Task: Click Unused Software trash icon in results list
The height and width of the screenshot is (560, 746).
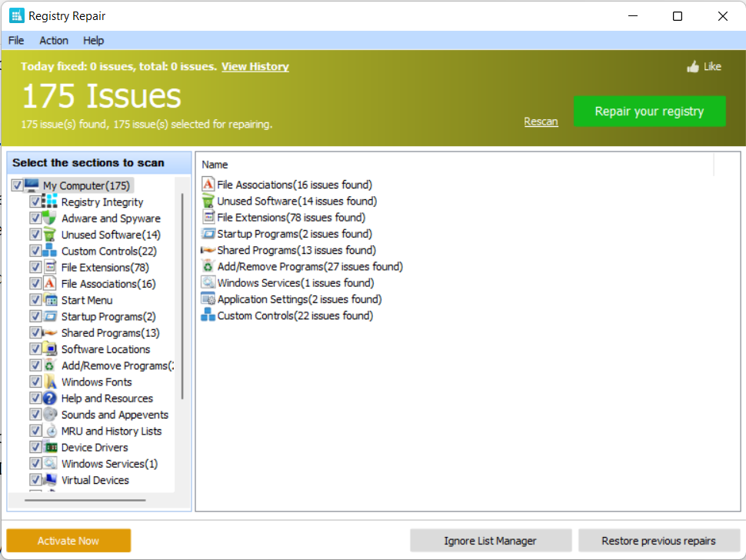Action: coord(208,201)
